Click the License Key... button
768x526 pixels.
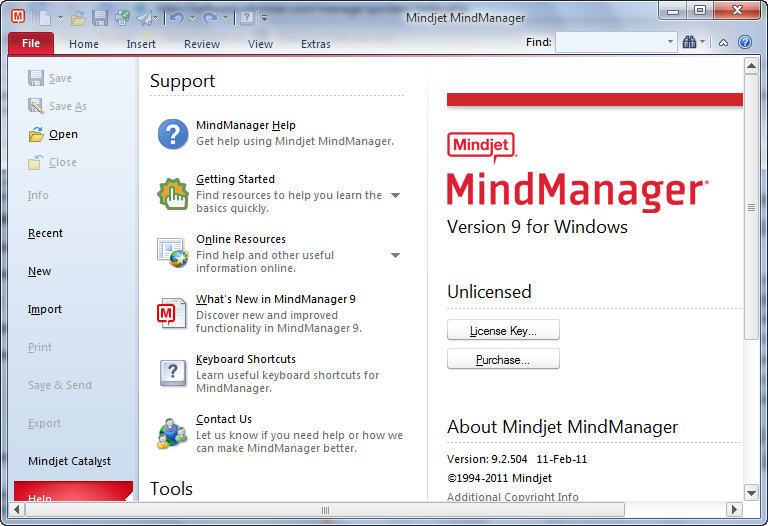pyautogui.click(x=503, y=331)
